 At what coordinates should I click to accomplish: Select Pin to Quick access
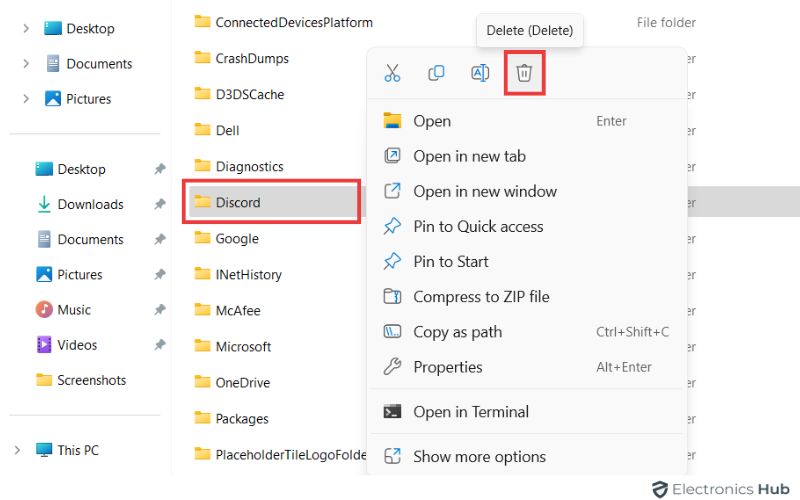point(478,226)
